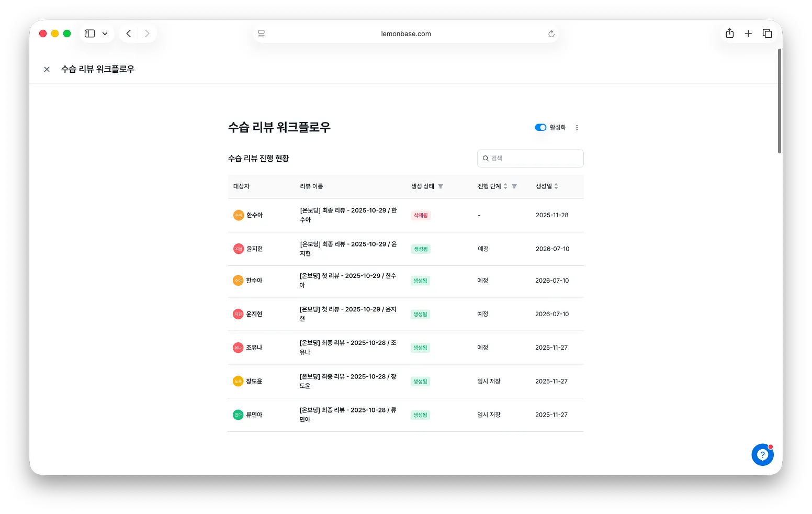The height and width of the screenshot is (514, 812).
Task: Toggle the Safari sidebar icon
Action: (x=90, y=33)
